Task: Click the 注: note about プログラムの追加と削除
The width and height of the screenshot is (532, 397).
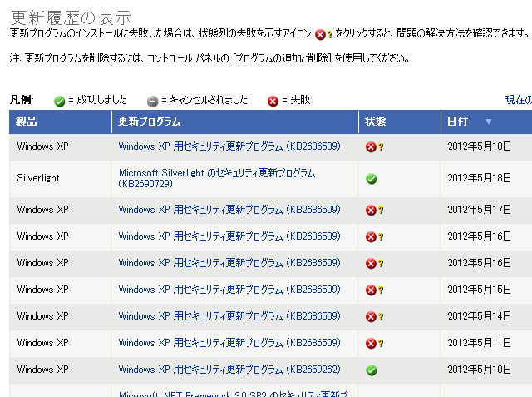Action: pyautogui.click(x=209, y=58)
